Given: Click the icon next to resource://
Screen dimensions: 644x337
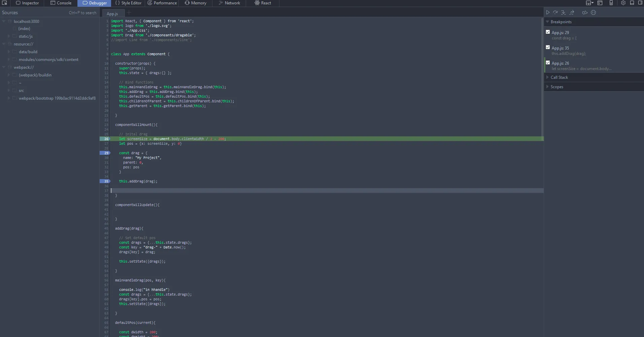Looking at the screenshot, I should 10,44.
